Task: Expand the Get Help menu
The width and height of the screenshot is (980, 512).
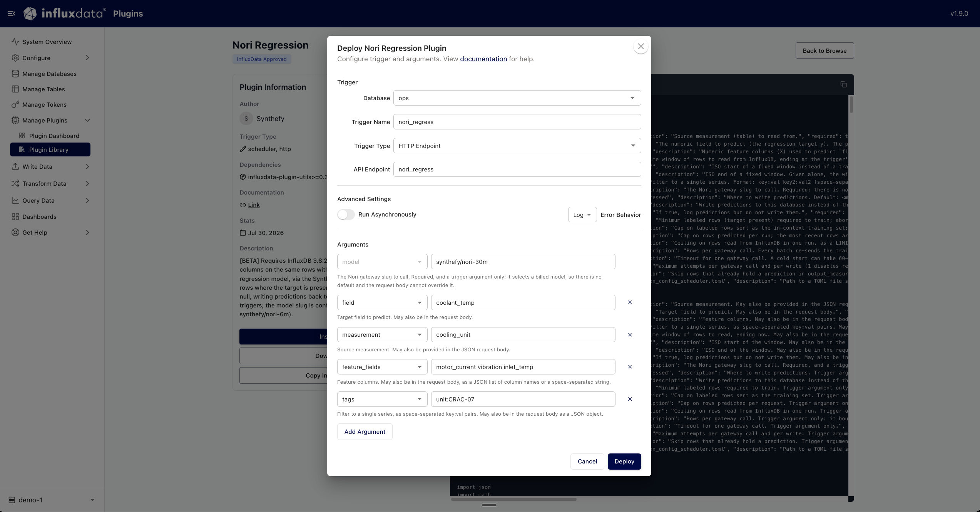Action: 50,232
